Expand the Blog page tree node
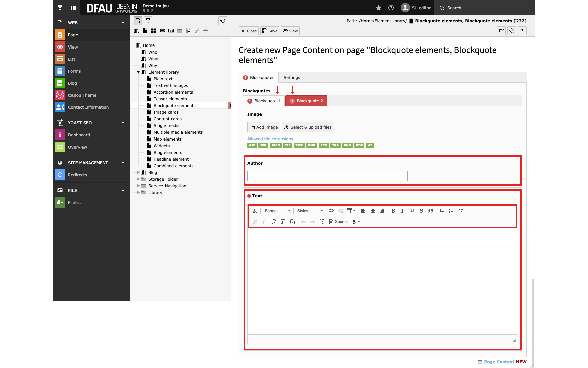This screenshot has width=588, height=368. (138, 172)
